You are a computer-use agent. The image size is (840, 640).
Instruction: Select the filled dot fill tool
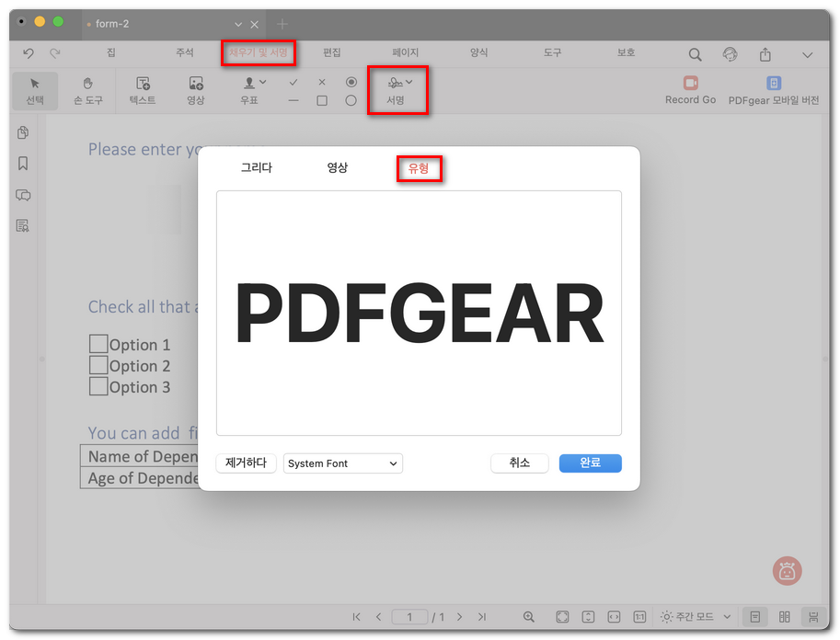pos(351,82)
